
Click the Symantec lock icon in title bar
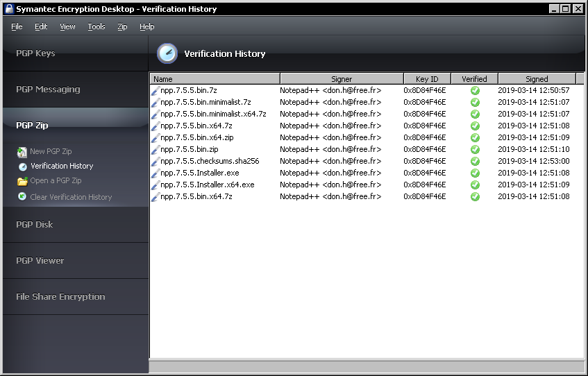[10, 8]
